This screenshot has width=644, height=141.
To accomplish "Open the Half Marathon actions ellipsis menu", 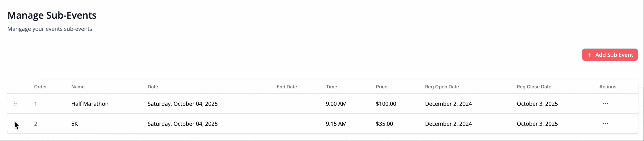I will click(x=605, y=104).
